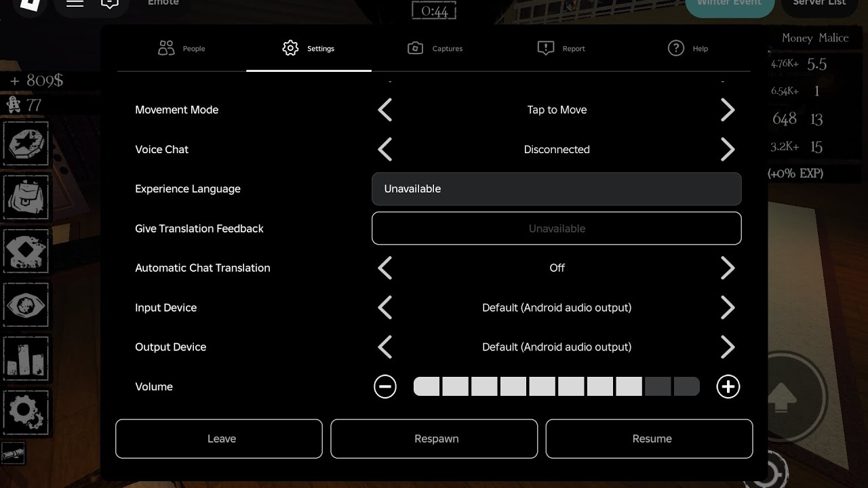Click the Settings gear tab icon
Image resolution: width=868 pixels, height=488 pixels.
(290, 48)
